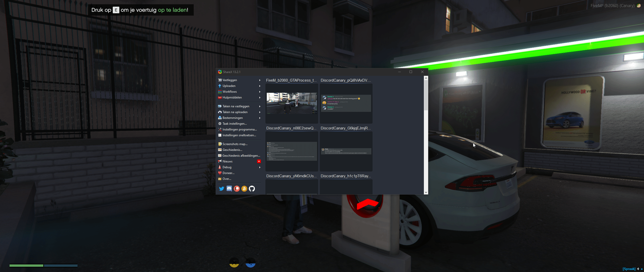Open the Uploaden menu
Image resolution: width=644 pixels, height=272 pixels.
(x=229, y=86)
